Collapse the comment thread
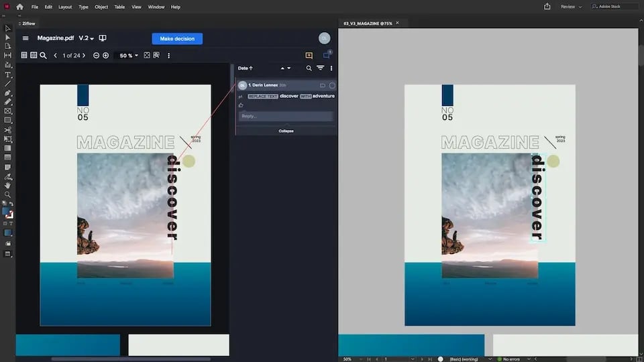The image size is (644, 362). click(286, 131)
